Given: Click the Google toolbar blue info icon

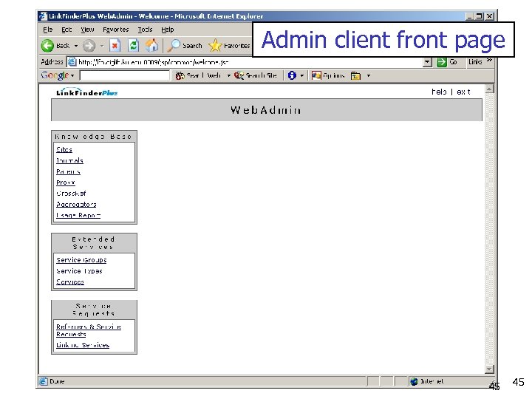Looking at the screenshot, I should [x=292, y=75].
